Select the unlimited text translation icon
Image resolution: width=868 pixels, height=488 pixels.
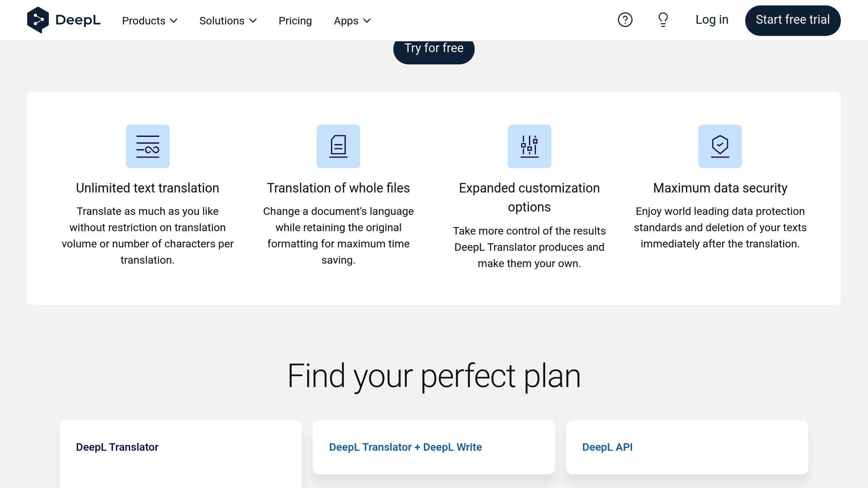pyautogui.click(x=147, y=146)
